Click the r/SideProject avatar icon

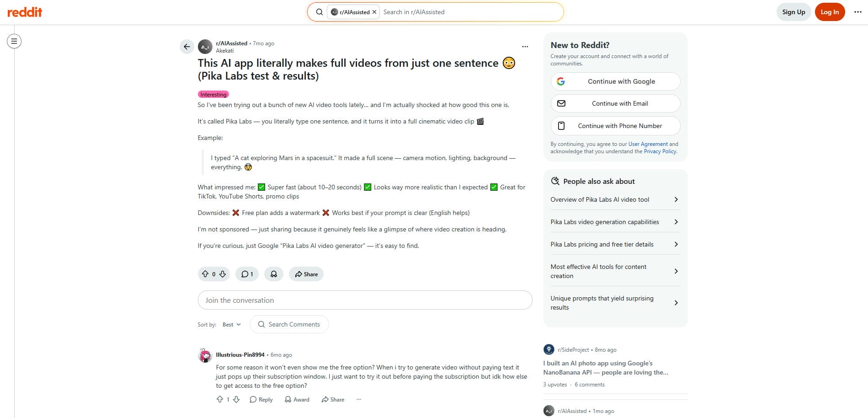point(549,349)
